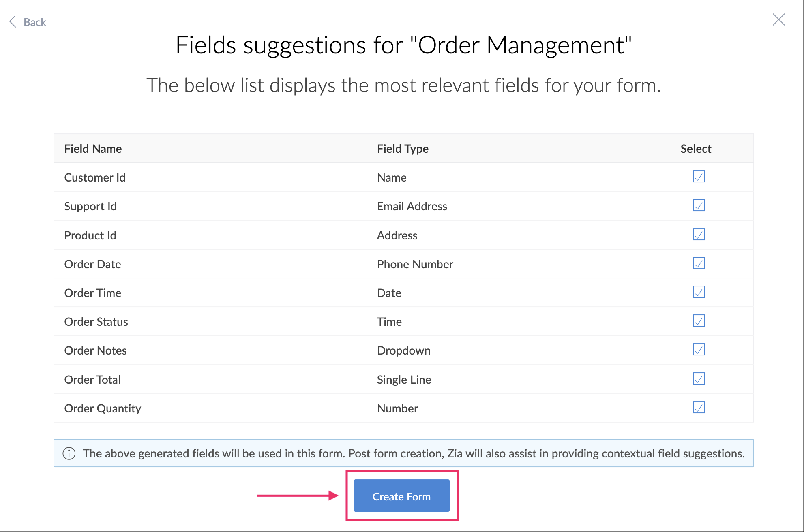Image resolution: width=804 pixels, height=532 pixels.
Task: Toggle the Product Id checkbox
Action: pyautogui.click(x=699, y=235)
